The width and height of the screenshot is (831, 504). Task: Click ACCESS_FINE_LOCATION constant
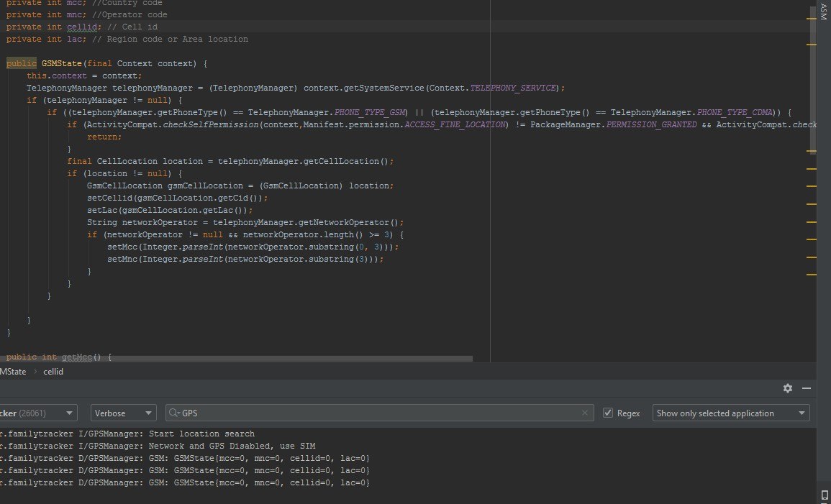pyautogui.click(x=455, y=124)
